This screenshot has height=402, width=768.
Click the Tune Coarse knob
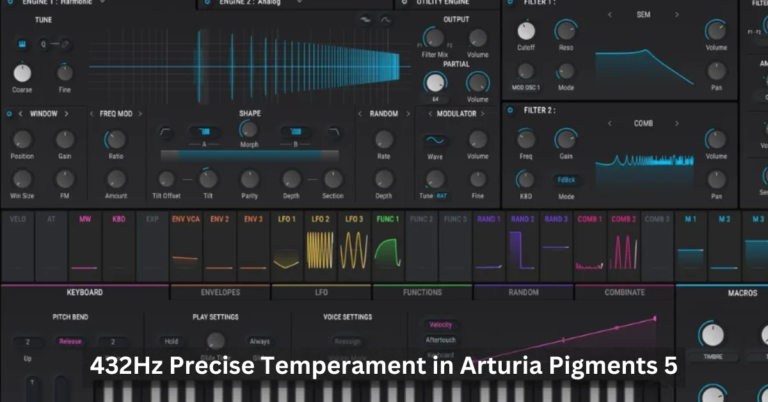point(22,73)
